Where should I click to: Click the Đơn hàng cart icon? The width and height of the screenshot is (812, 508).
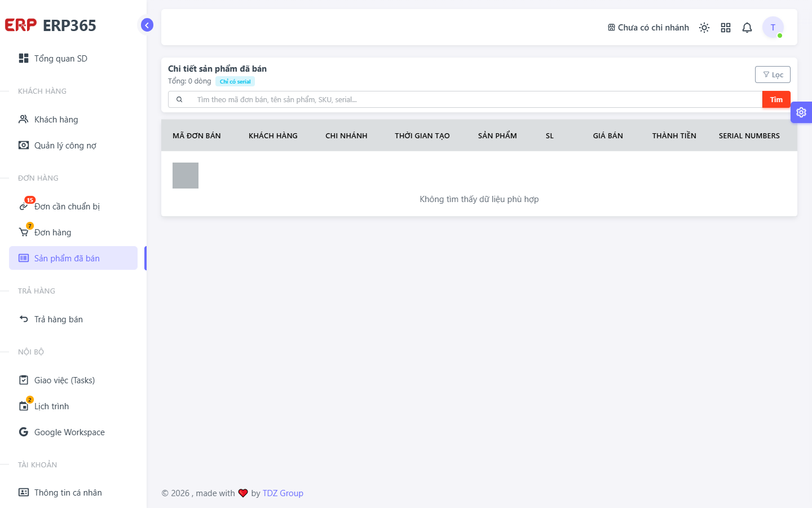(x=24, y=232)
